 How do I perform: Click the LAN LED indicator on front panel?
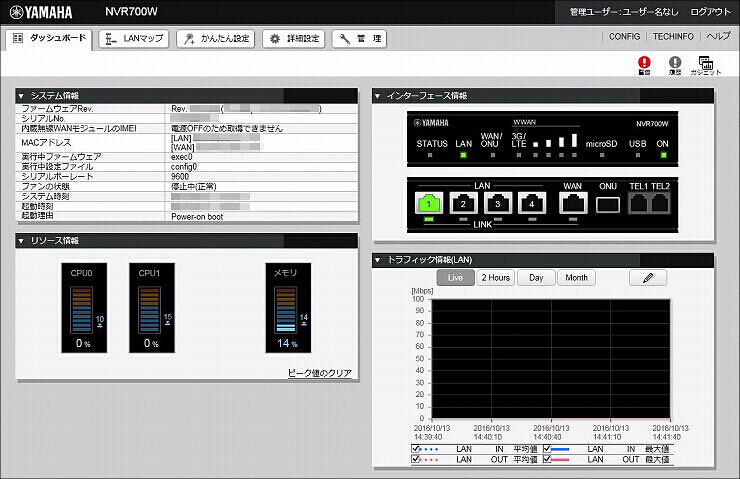463,155
